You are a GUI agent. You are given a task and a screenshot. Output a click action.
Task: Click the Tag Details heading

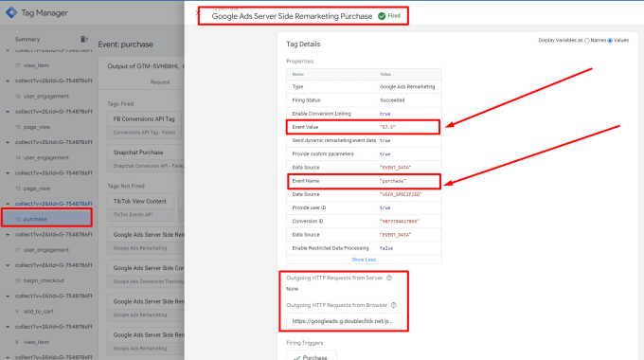[x=303, y=44]
